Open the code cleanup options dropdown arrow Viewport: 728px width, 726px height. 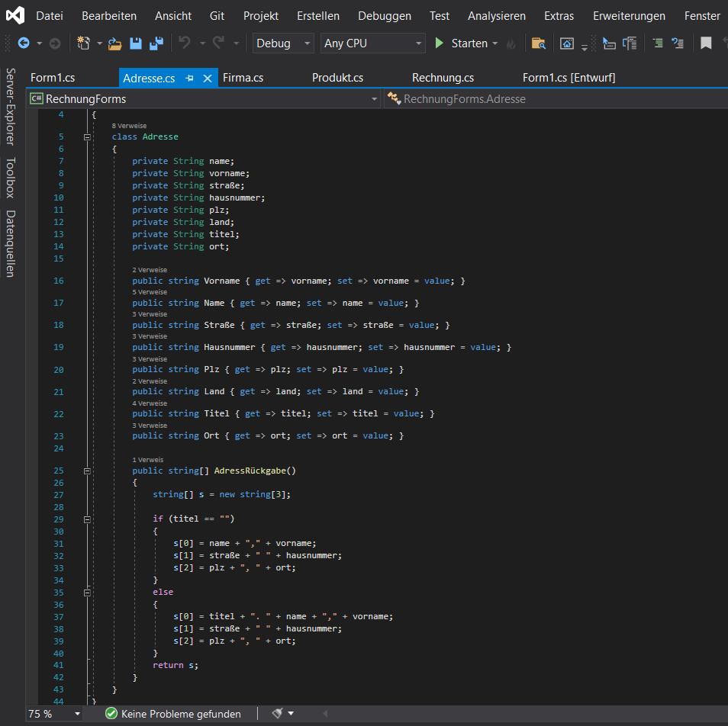(x=291, y=713)
